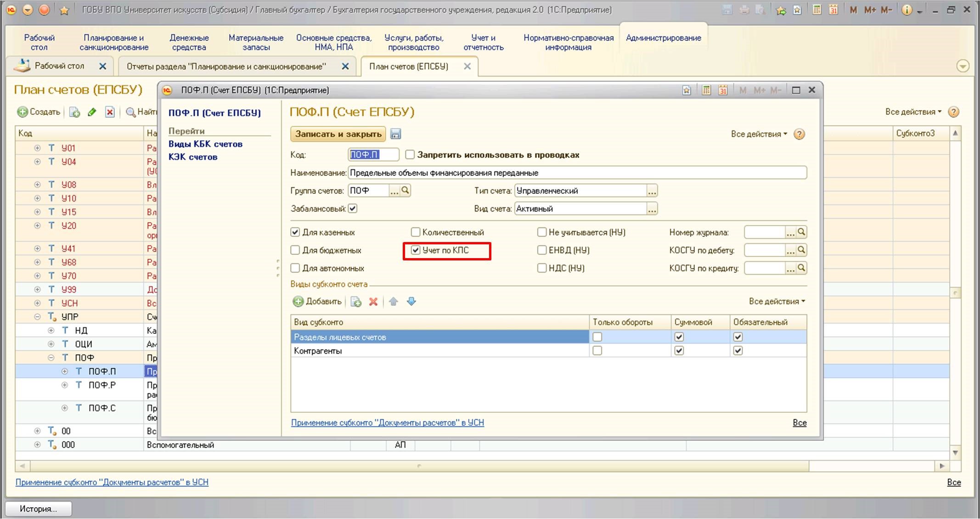Uncheck the Учет по КПС checkbox
Image resolution: width=980 pixels, height=519 pixels.
416,250
